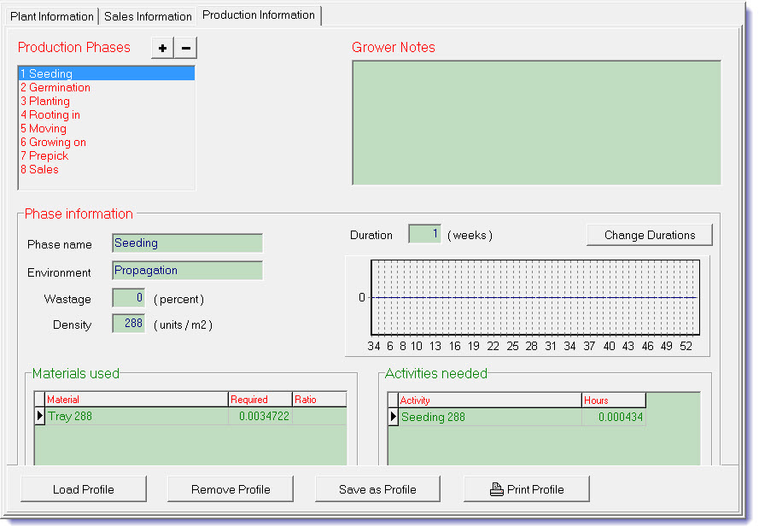Viewport: 759px width, 532px height.
Task: Focus the Grower Notes text area
Action: [536, 122]
